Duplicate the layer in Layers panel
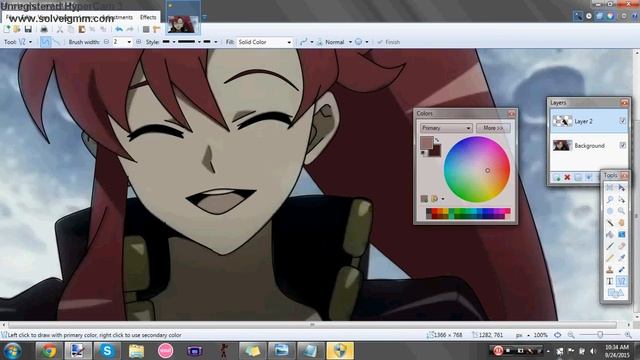The width and height of the screenshot is (640, 360). (x=578, y=178)
